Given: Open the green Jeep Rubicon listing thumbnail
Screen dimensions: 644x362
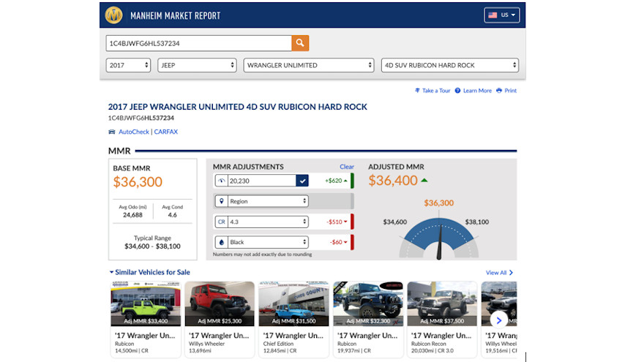Looking at the screenshot, I should click(146, 303).
